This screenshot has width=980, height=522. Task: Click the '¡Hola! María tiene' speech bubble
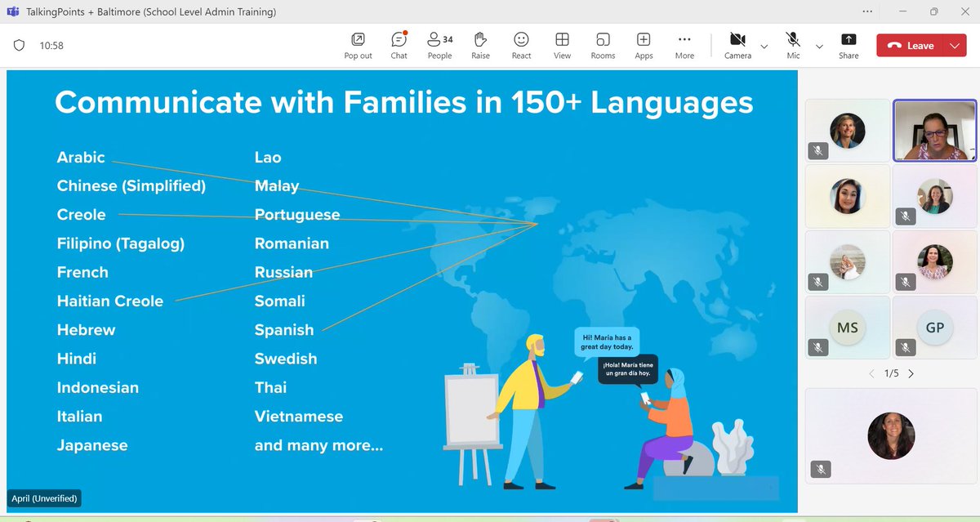click(x=627, y=368)
